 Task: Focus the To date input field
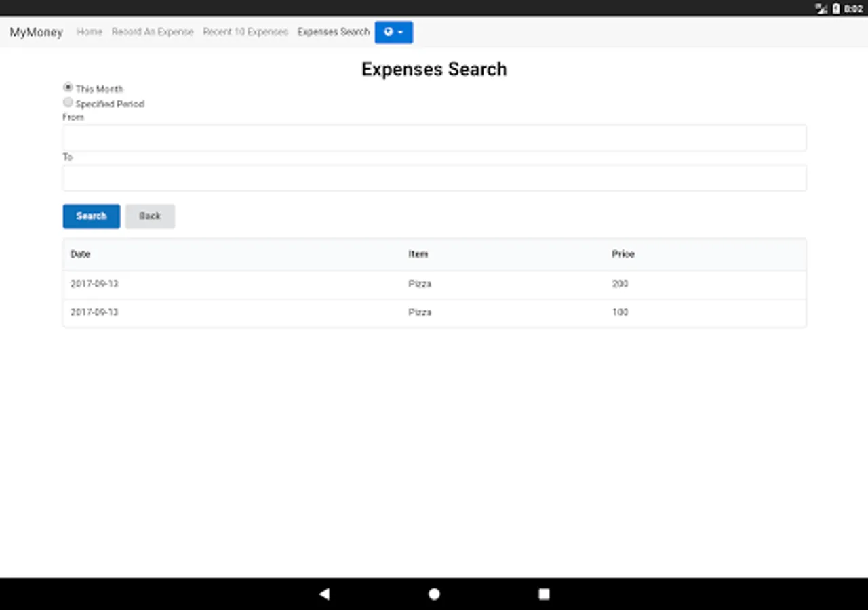coord(435,178)
